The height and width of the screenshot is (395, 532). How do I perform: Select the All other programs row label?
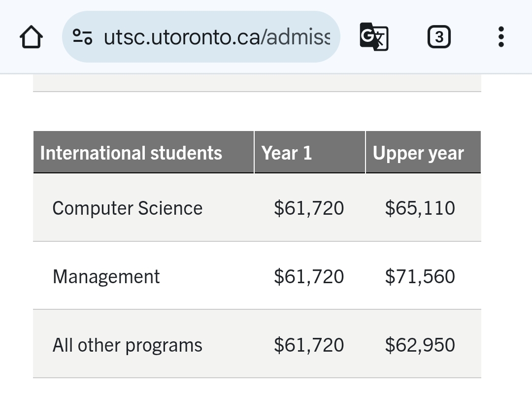127,345
